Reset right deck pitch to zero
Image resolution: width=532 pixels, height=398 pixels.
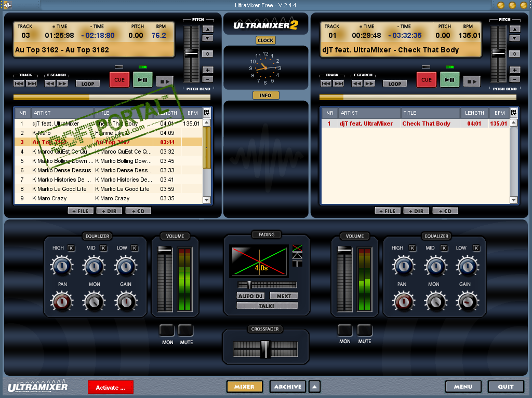pos(515,54)
